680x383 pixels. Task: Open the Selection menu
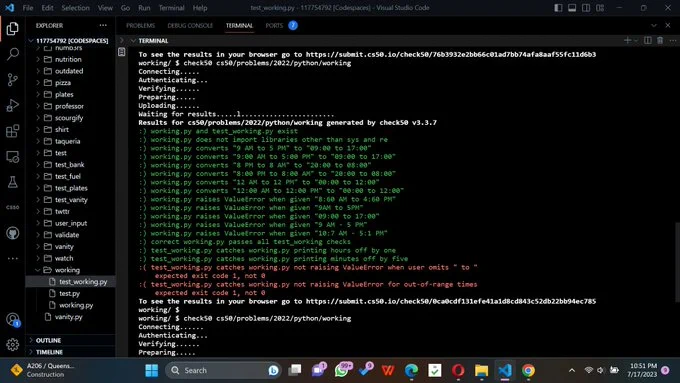point(75,8)
